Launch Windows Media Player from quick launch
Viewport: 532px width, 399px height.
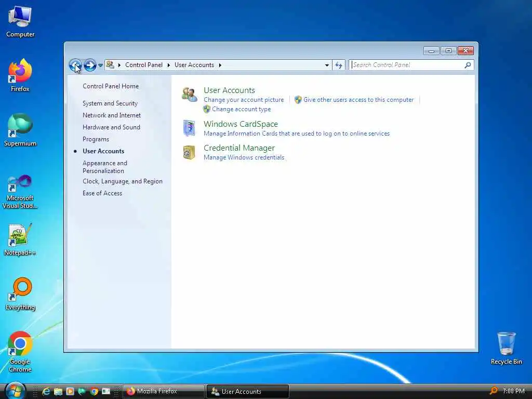(x=70, y=391)
